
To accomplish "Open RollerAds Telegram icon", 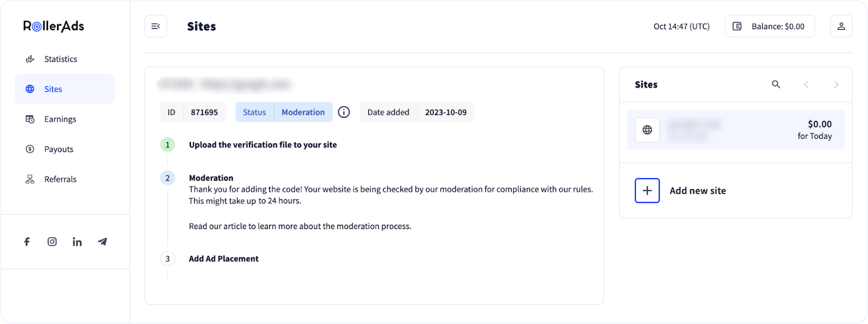I will click(103, 242).
